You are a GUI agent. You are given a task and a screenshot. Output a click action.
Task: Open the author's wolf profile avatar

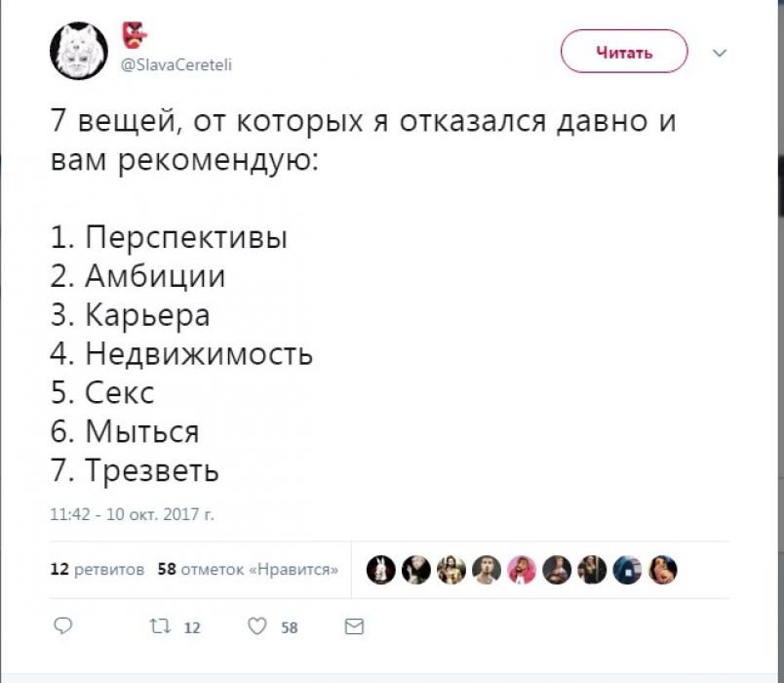(79, 51)
